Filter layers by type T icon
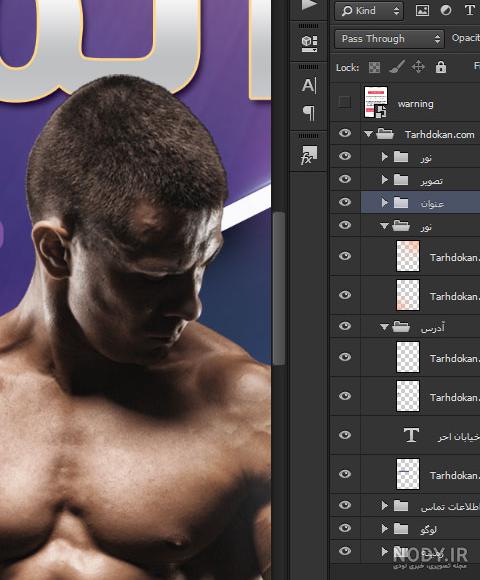480x580 pixels. (x=470, y=10)
